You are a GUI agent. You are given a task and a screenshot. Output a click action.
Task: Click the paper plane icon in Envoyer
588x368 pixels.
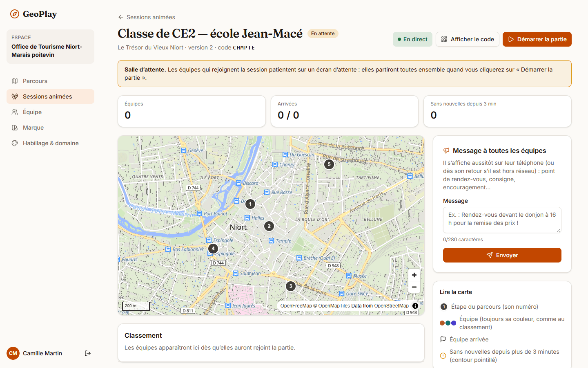(x=490, y=255)
